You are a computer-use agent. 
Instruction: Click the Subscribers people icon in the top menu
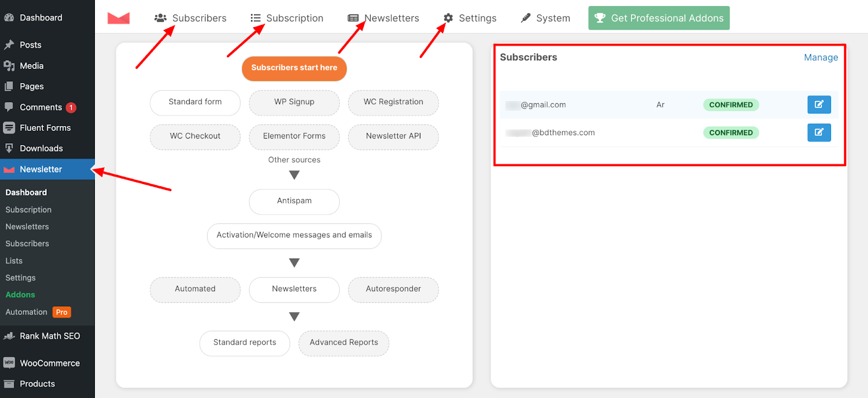161,18
